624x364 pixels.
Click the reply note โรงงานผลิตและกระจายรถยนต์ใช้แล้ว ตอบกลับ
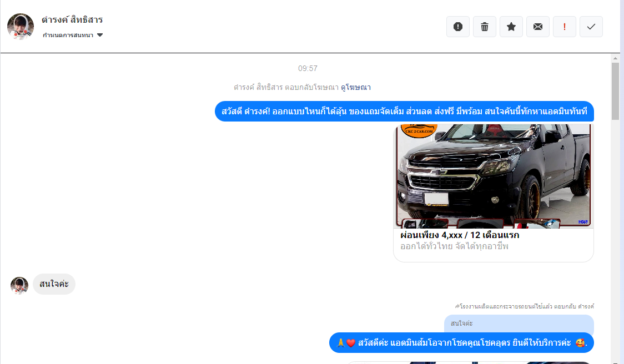click(x=524, y=306)
